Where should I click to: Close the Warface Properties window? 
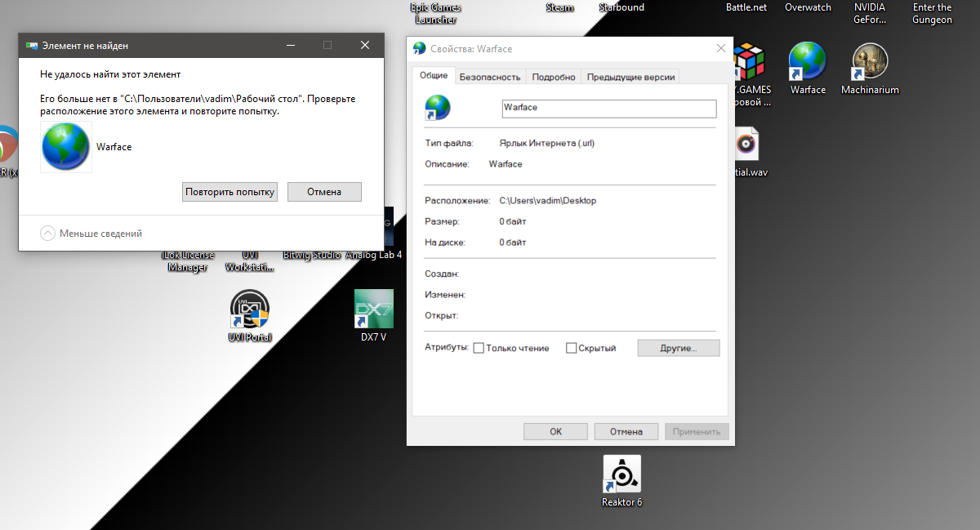(x=720, y=48)
